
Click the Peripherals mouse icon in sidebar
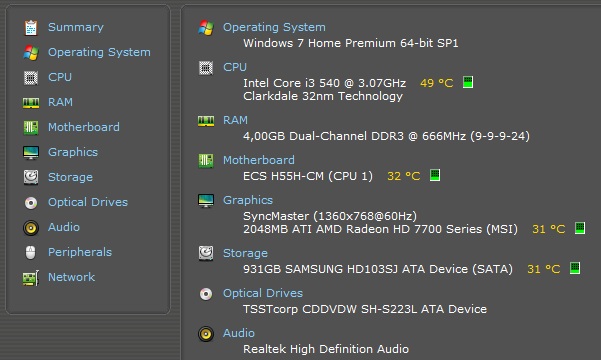(x=31, y=252)
